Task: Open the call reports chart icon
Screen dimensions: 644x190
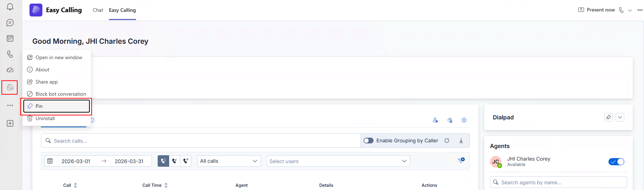Action: (450, 120)
